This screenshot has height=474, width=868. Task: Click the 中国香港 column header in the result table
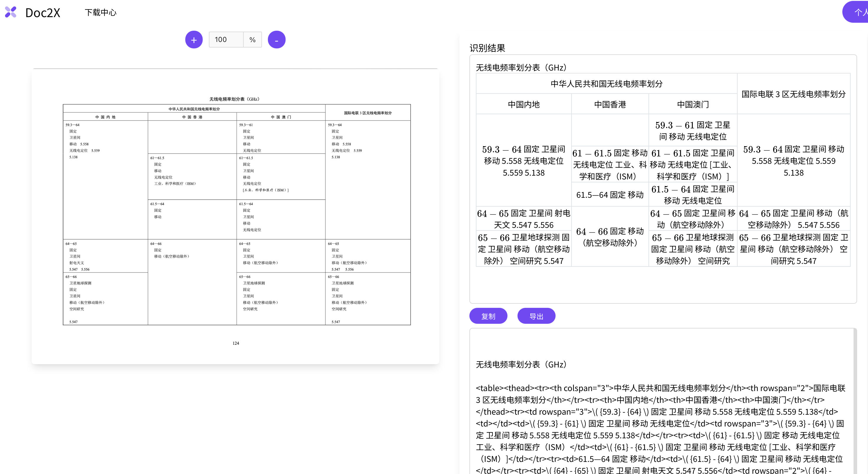click(x=610, y=104)
